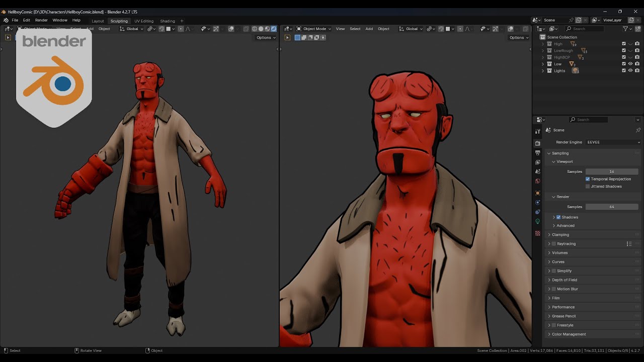Open the Scene properties tab icon

click(x=538, y=172)
